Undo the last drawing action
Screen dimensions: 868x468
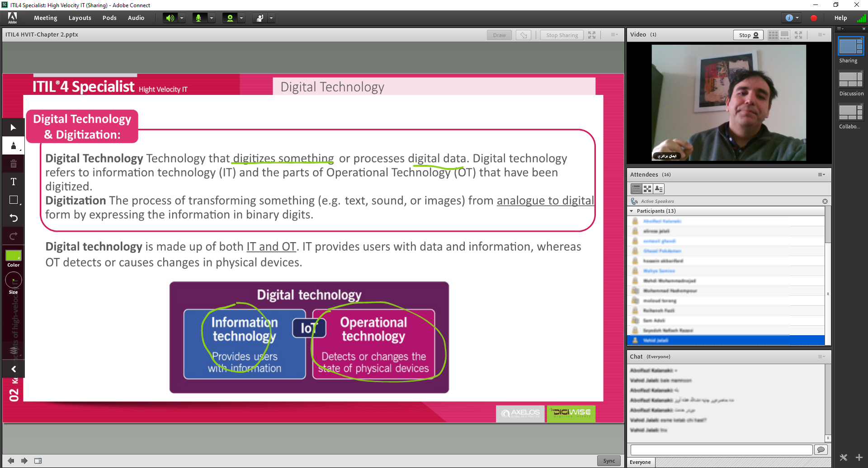coord(14,218)
